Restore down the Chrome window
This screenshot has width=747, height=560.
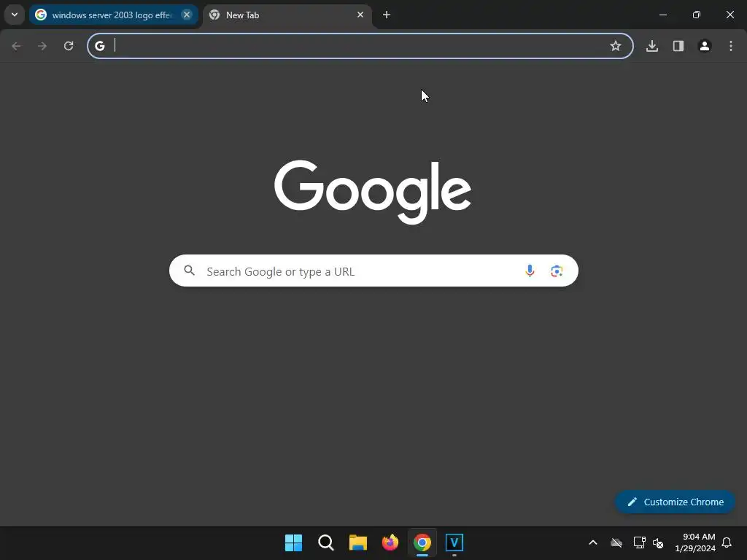coord(697,15)
